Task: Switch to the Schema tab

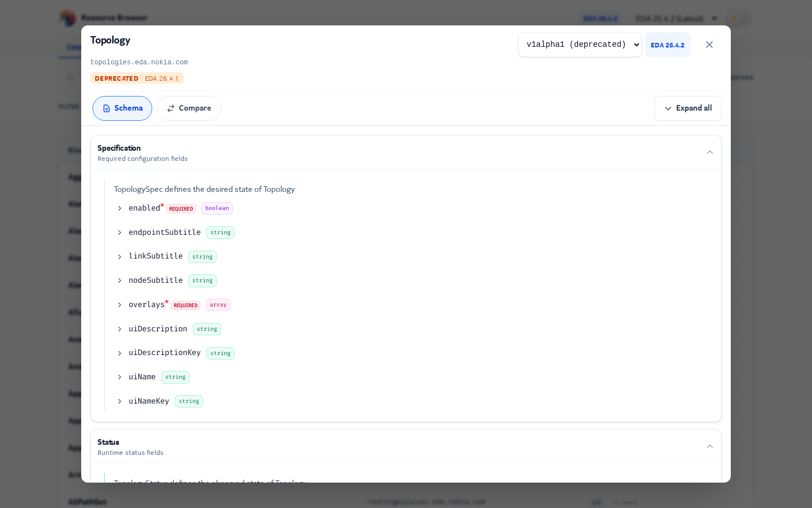Action: pos(122,108)
